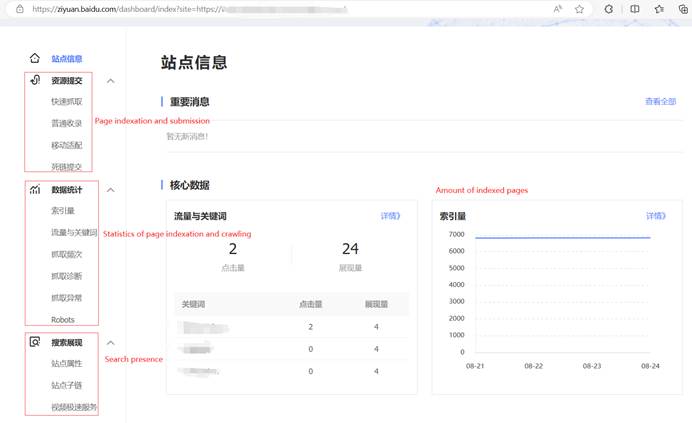Open 快速抓取 in the sidebar
The image size is (692, 423).
click(x=67, y=102)
